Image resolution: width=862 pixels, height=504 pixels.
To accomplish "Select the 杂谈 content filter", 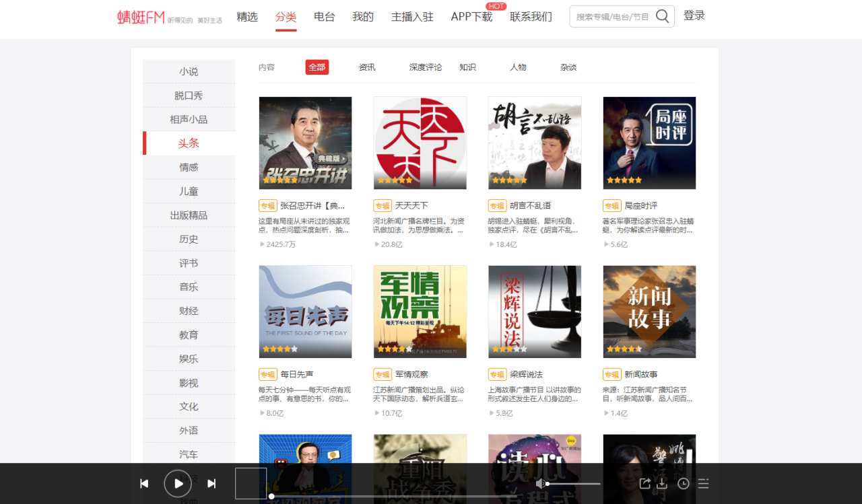I will [568, 67].
